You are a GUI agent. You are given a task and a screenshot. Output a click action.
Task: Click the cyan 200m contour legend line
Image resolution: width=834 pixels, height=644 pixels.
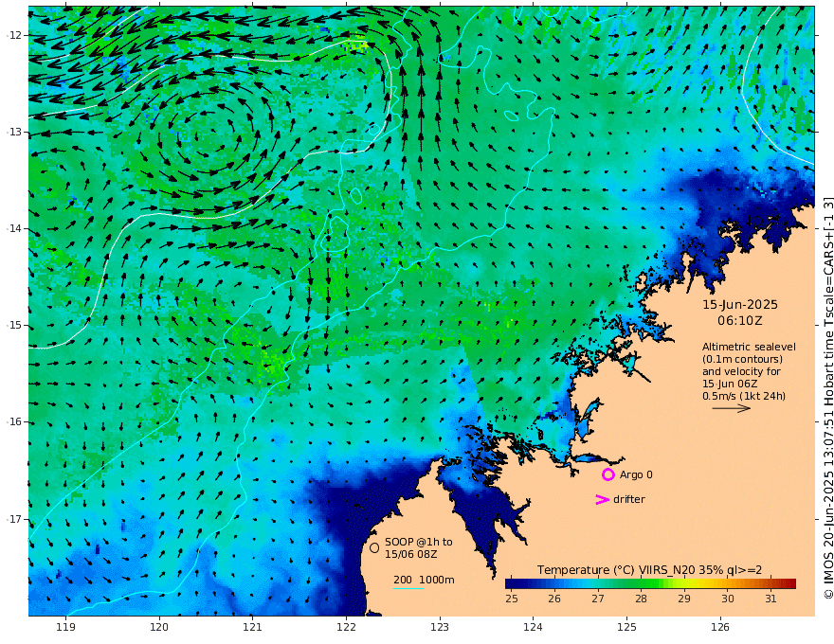(x=408, y=588)
